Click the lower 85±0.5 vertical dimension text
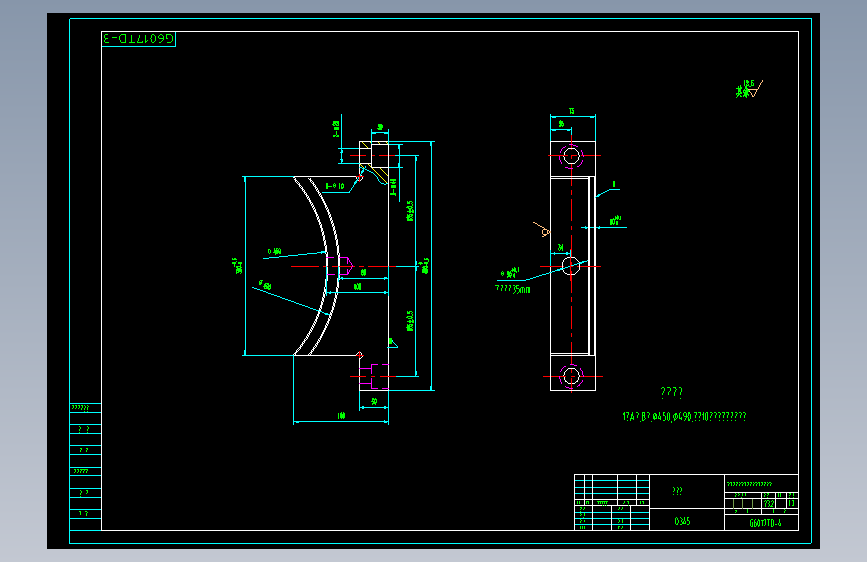 point(410,321)
